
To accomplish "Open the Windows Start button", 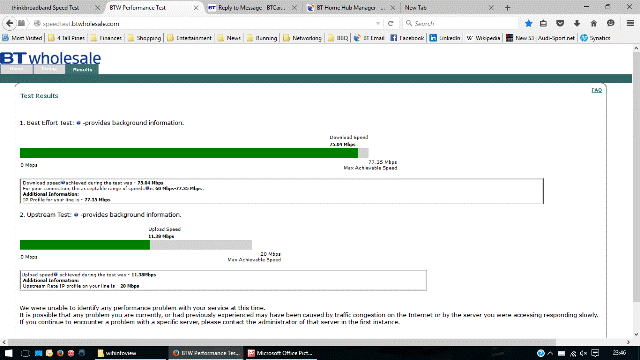I will point(8,353).
